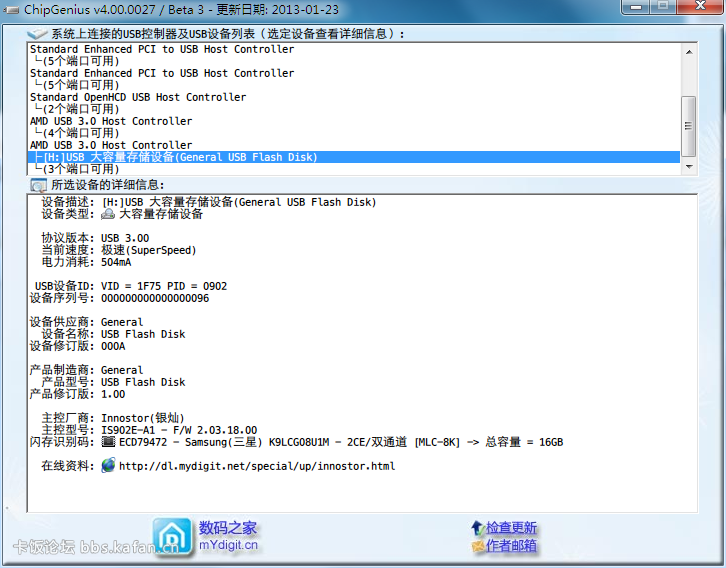Click the 系统上连接的USB控制器 header label
Viewport: 726px width, 568px height.
pyautogui.click(x=228, y=34)
